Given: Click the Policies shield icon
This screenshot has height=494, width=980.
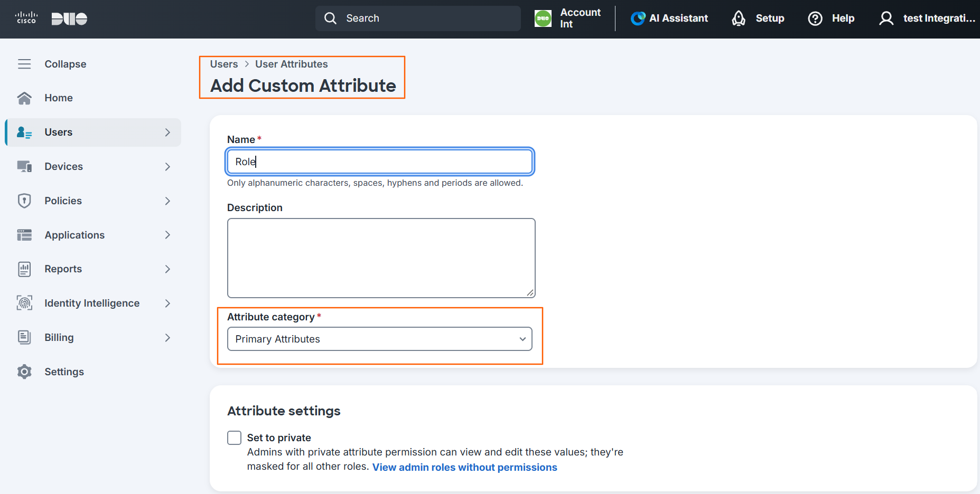Looking at the screenshot, I should pos(24,201).
